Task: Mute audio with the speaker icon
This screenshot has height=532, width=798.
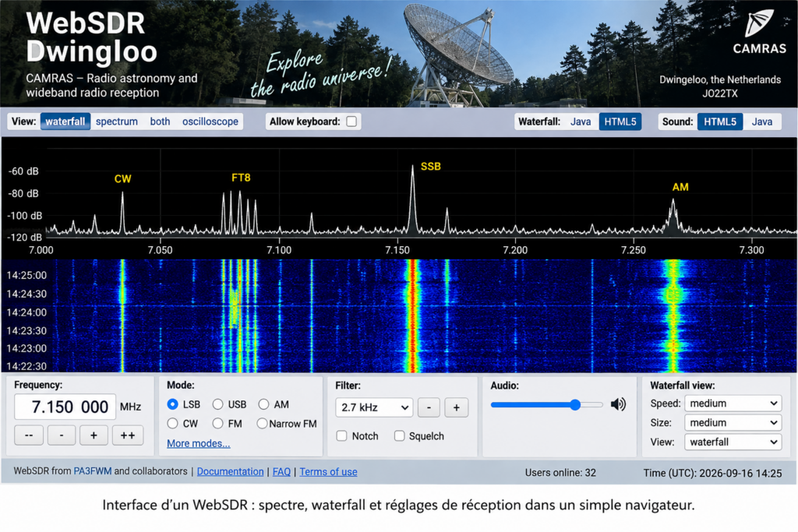Action: tap(618, 405)
